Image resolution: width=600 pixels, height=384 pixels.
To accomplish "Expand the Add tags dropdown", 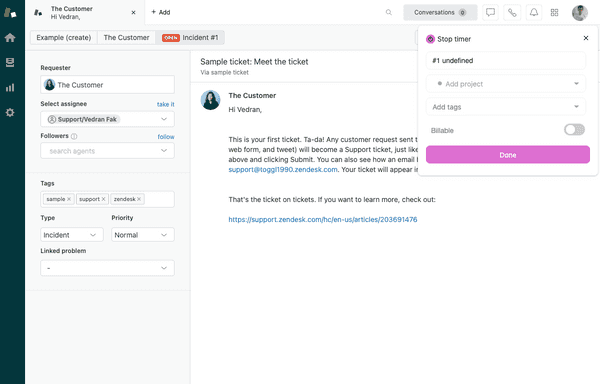I will 506,107.
